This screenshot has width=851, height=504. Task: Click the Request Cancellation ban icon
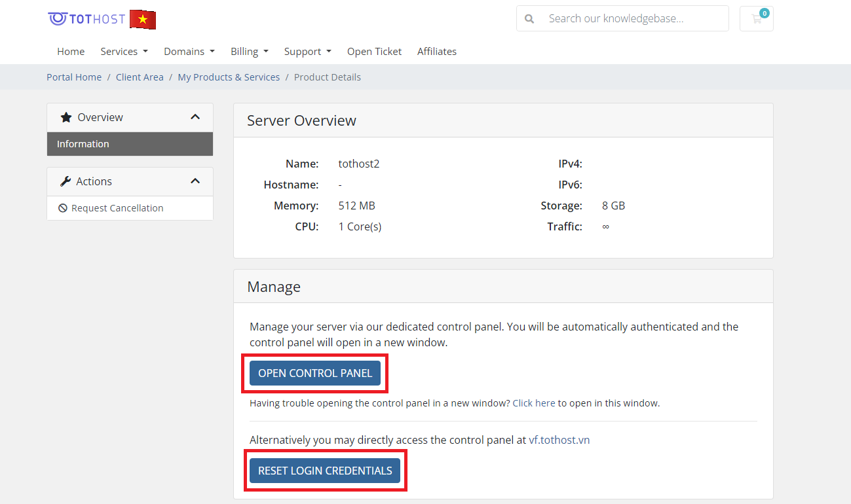click(63, 208)
